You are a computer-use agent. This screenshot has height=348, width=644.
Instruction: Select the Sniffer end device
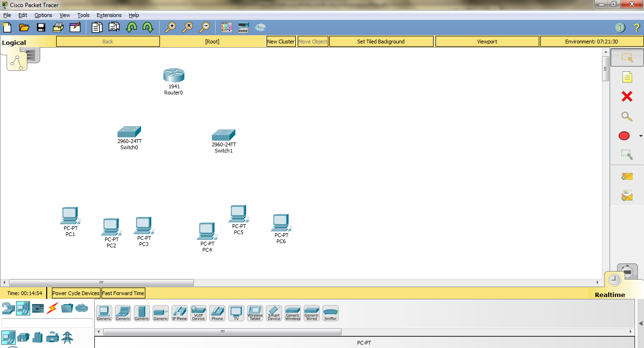tap(330, 312)
